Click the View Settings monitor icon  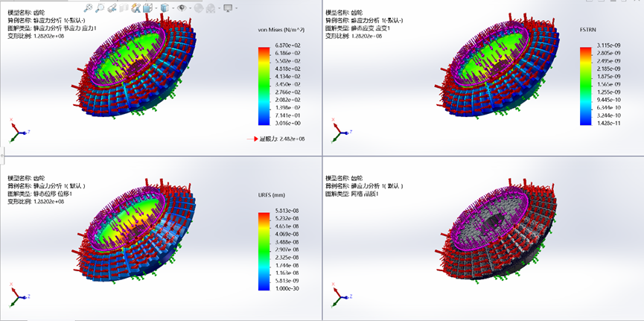[x=227, y=8]
